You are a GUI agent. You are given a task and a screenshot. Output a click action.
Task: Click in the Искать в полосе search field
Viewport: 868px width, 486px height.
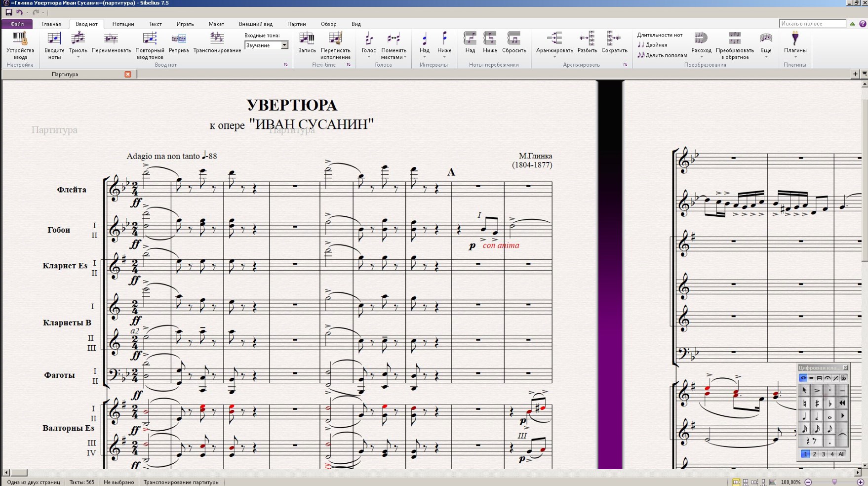pyautogui.click(x=813, y=24)
